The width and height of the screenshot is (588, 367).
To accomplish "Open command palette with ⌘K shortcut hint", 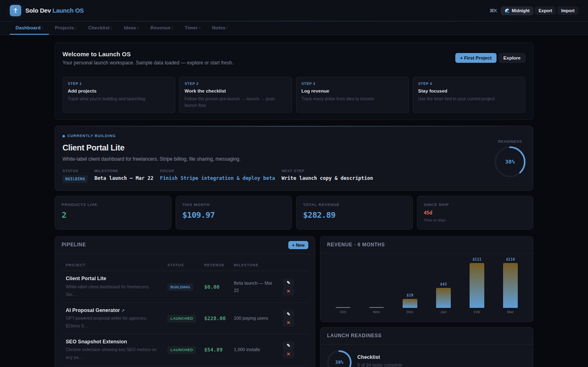I will pyautogui.click(x=493, y=11).
